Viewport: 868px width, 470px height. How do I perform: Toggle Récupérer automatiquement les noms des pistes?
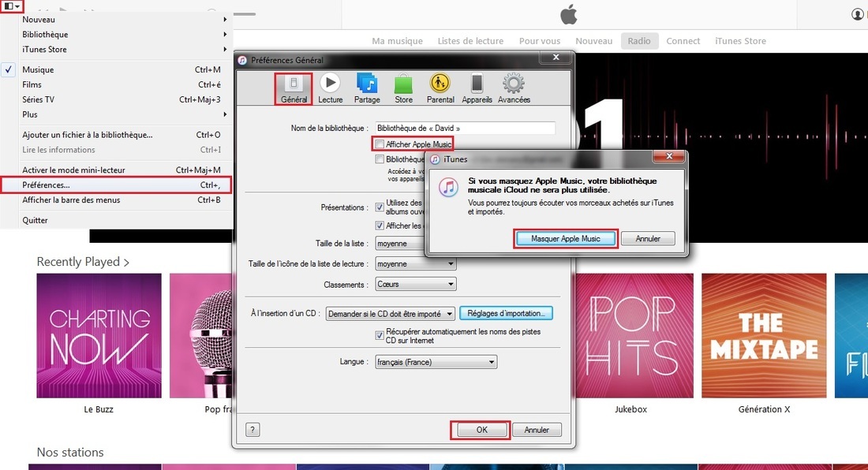(x=380, y=335)
